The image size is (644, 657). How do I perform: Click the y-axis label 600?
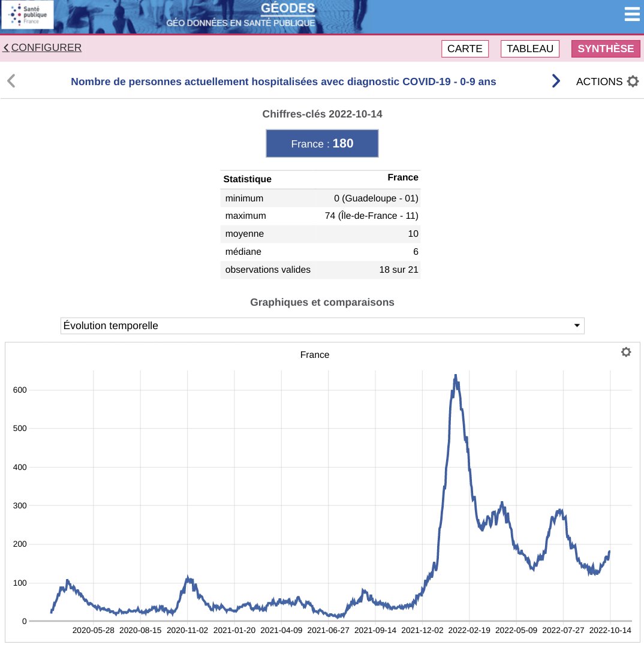pyautogui.click(x=20, y=390)
